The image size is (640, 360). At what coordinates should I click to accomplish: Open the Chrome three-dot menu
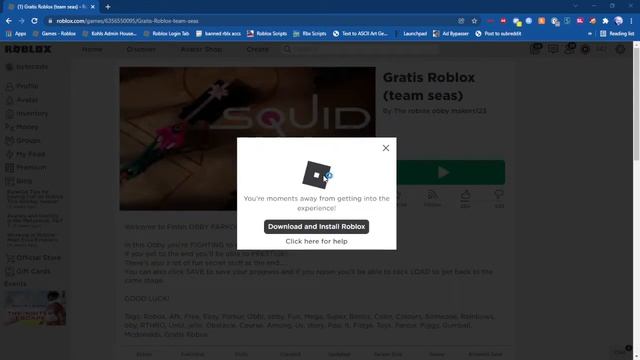tap(631, 21)
